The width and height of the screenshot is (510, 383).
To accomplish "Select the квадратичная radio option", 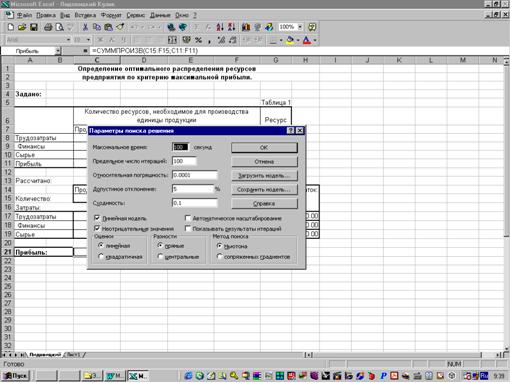I will [x=101, y=256].
